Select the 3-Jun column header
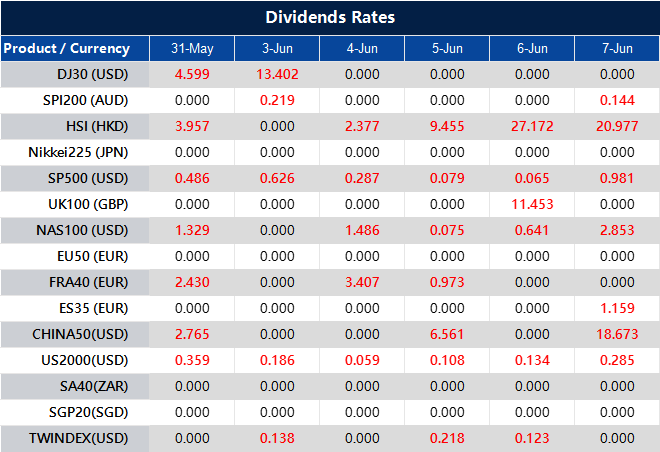 pos(277,48)
